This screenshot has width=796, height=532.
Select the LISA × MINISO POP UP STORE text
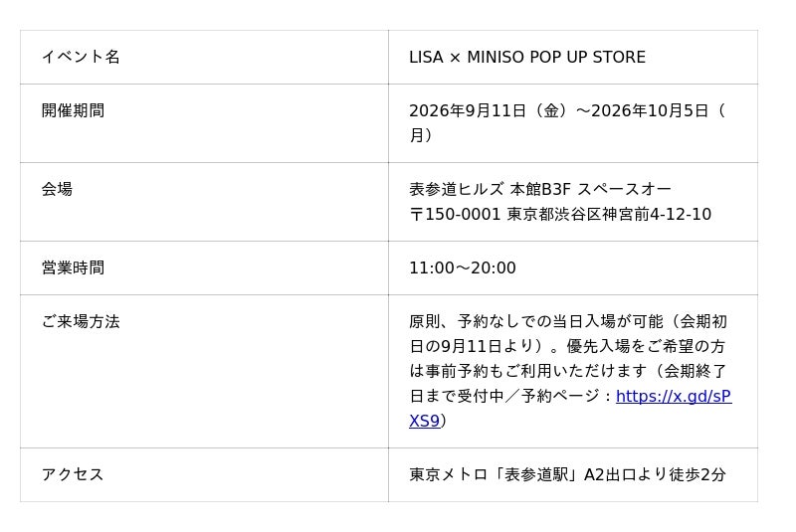coord(527,57)
